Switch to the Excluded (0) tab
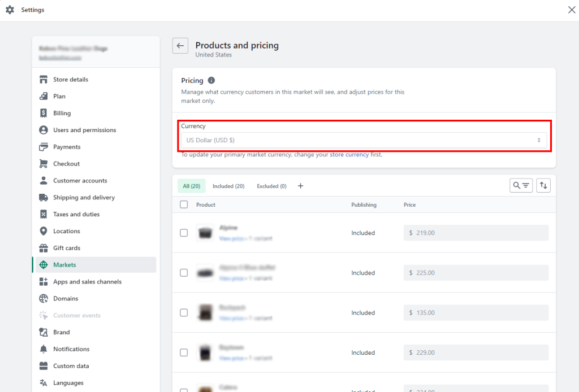579x392 pixels. (271, 185)
